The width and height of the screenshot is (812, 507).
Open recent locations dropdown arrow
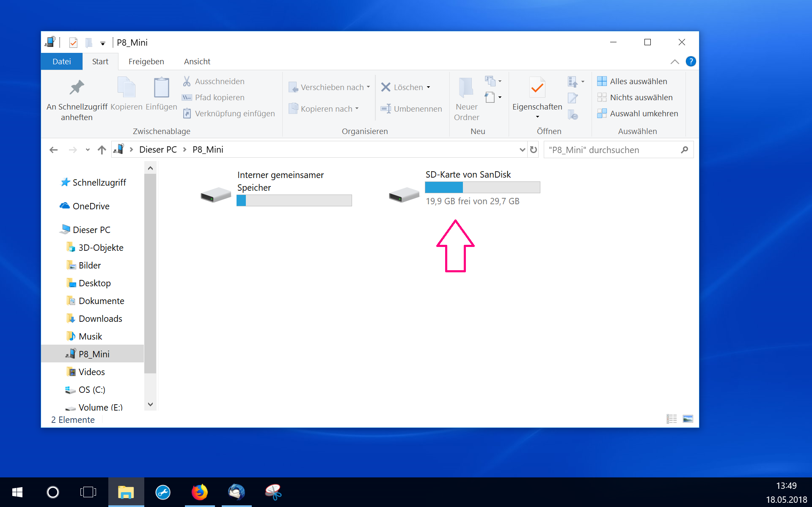[88, 150]
